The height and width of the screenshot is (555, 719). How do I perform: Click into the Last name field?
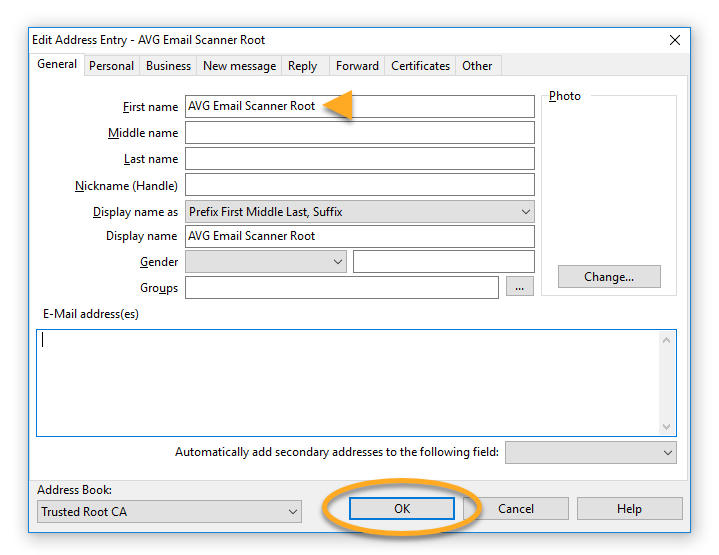coord(360,159)
